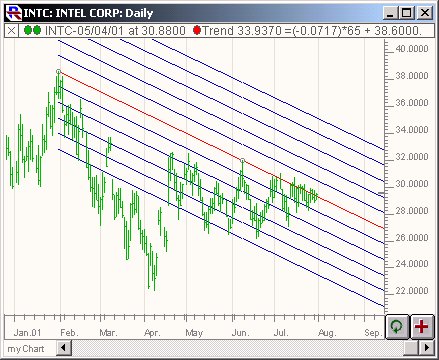Select the my Chart tab

26,349
